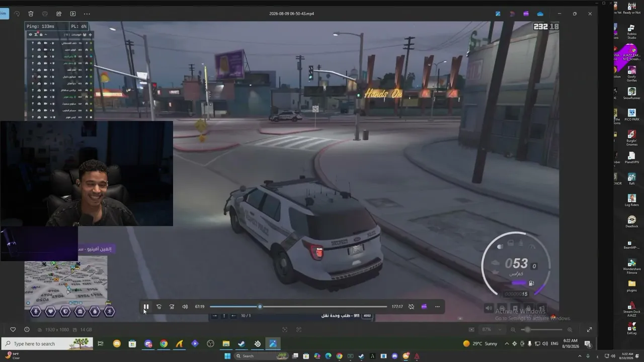Viewport: 644px width, 362px height.
Task: Click the video file name title
Action: click(x=292, y=14)
